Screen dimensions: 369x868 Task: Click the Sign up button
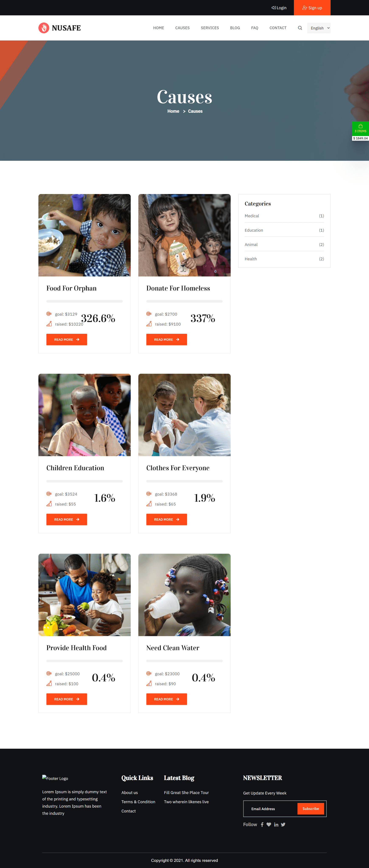pos(312,8)
